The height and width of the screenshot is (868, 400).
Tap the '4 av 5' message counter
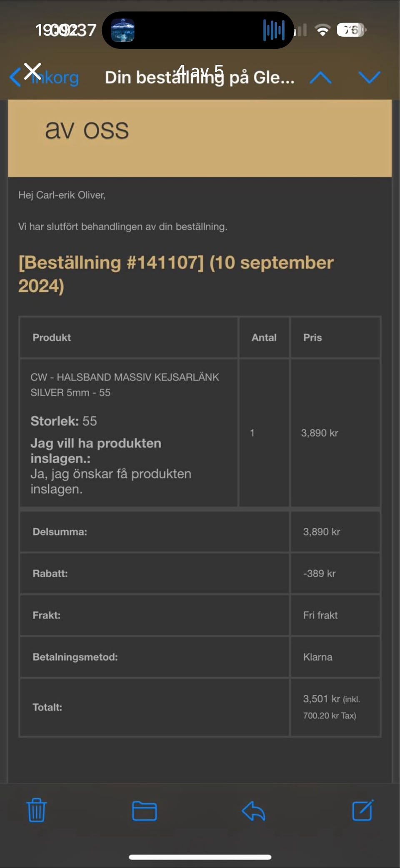201,70
